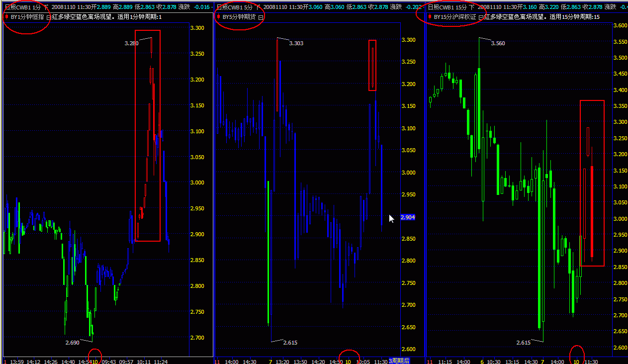Select the BY5分钟期货 indicator name
This screenshot has width=628, height=364.
pos(239,17)
